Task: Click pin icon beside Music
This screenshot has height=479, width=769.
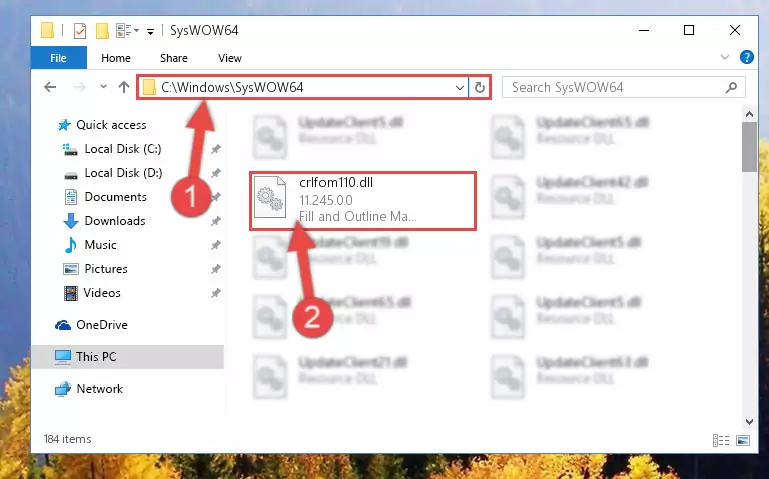Action: point(216,245)
